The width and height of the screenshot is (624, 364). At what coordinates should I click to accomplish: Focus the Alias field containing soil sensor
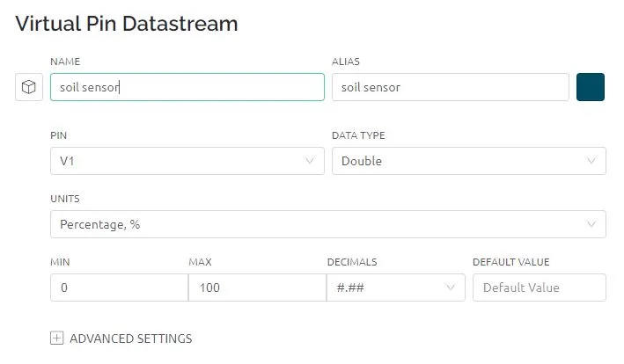coord(450,87)
